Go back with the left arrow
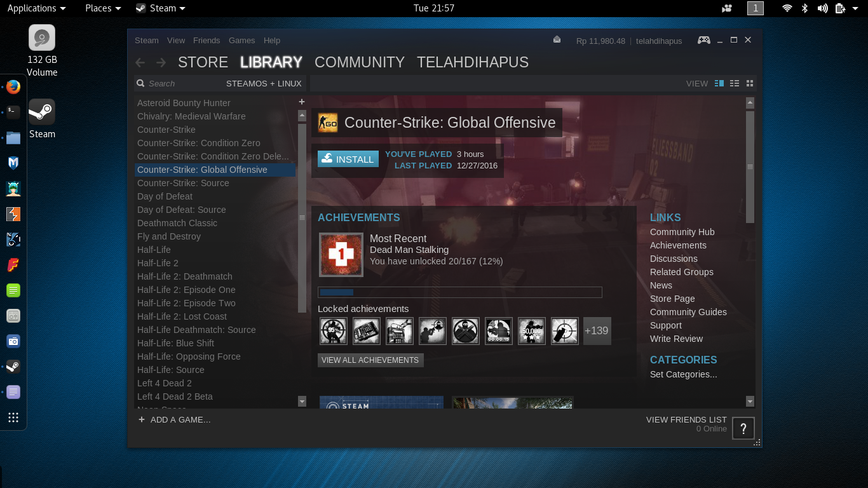Viewport: 868px width, 488px height. tap(140, 62)
